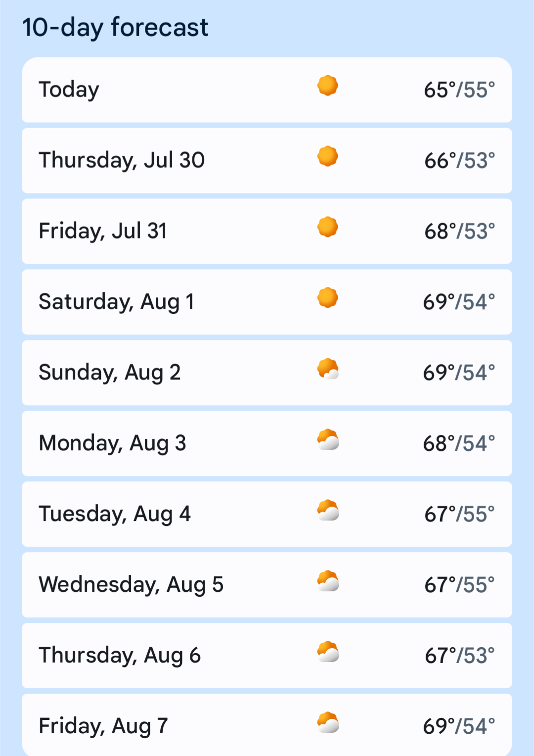Viewport: 534px width, 756px height.
Task: Open the Today forecast row
Action: coord(267,90)
